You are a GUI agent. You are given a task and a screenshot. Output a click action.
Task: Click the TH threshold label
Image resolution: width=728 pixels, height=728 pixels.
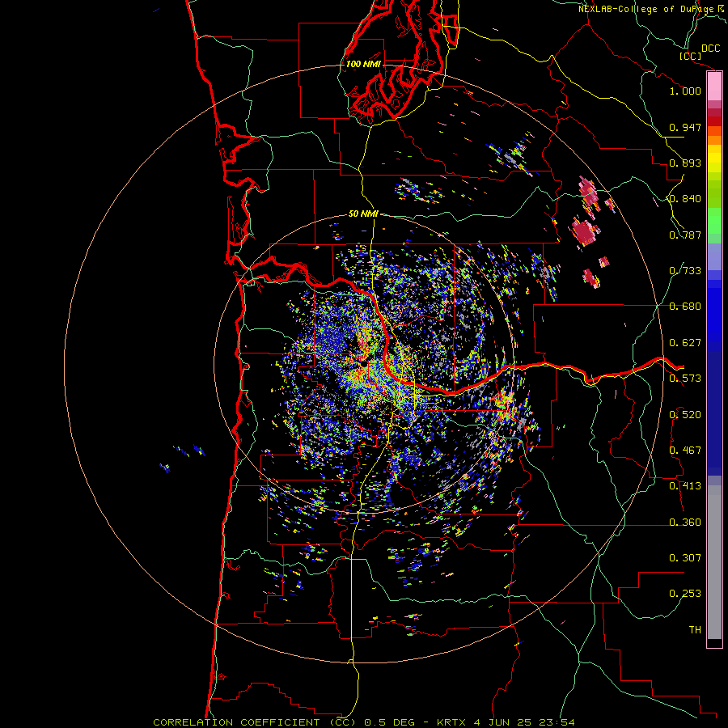tap(695, 630)
